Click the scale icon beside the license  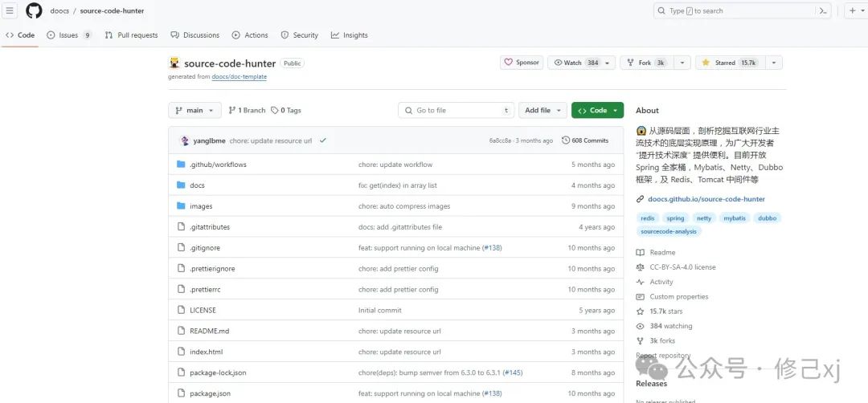(x=641, y=267)
